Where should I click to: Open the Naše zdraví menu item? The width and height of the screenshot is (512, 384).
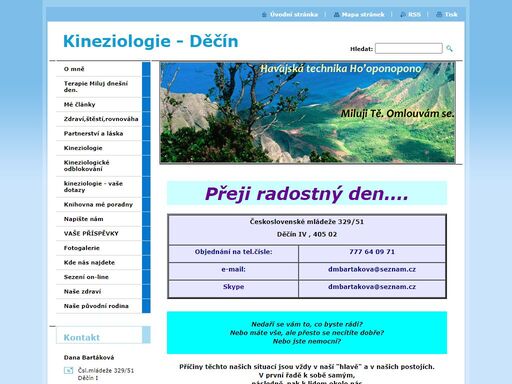pyautogui.click(x=99, y=292)
